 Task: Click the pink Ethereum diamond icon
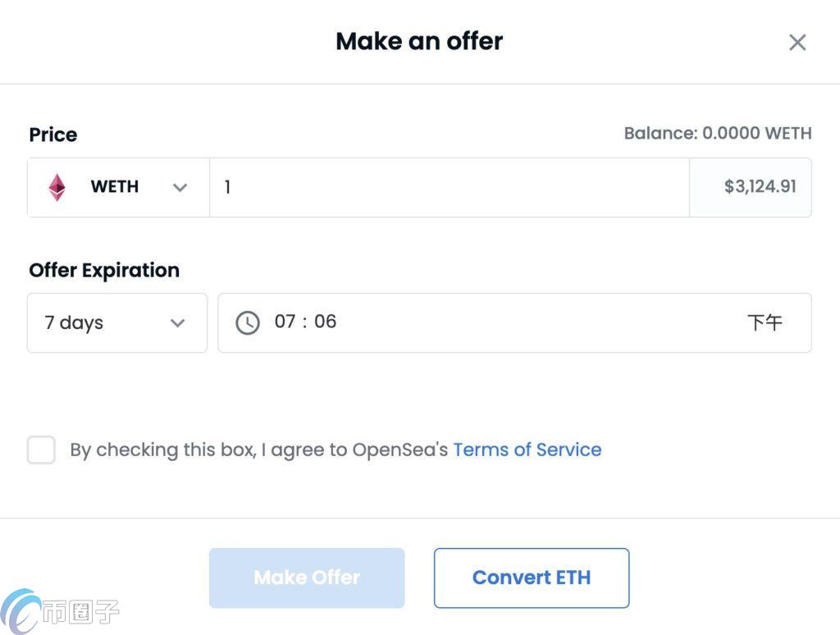point(57,187)
